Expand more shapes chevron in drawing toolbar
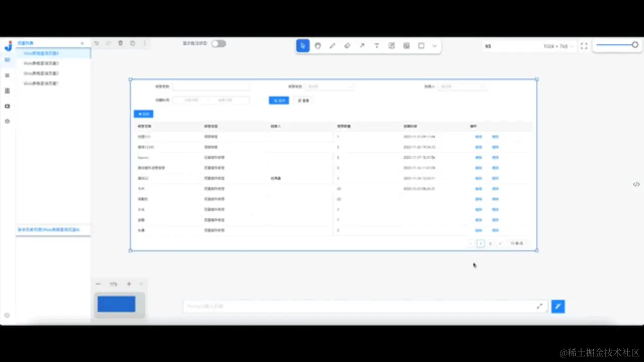The height and width of the screenshot is (362, 644). click(x=435, y=46)
